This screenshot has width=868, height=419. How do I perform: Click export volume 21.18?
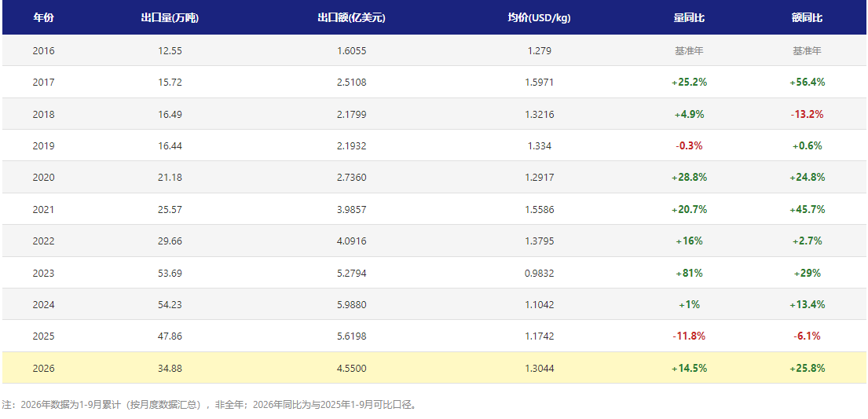pyautogui.click(x=170, y=178)
